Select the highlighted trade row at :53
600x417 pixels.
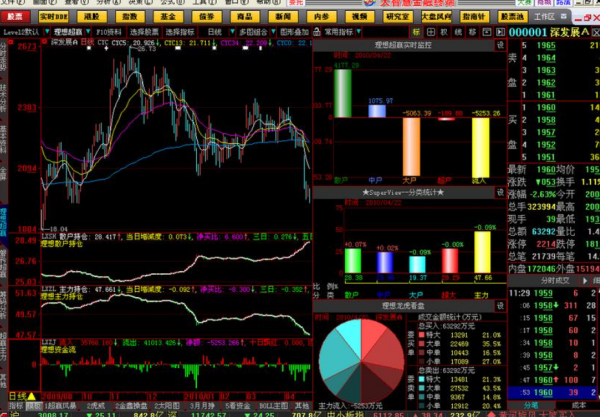click(554, 393)
